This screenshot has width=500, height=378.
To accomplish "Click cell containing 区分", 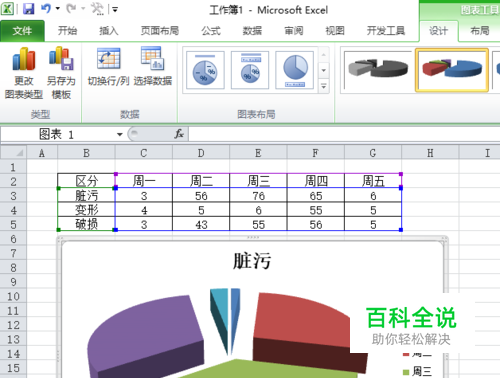I will point(86,181).
